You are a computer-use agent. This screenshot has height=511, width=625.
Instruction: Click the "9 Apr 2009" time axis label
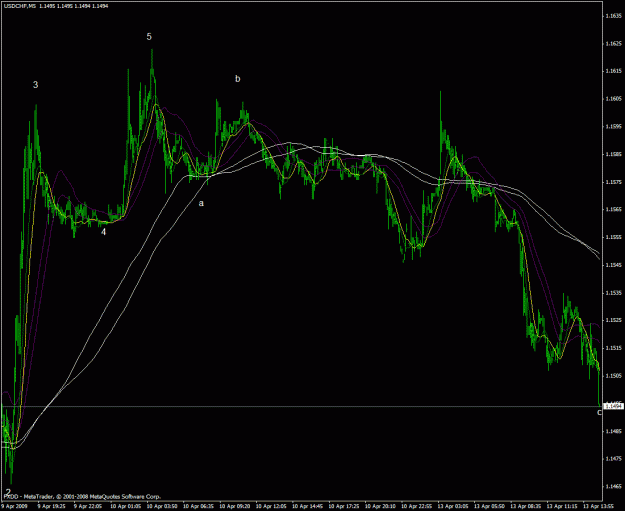(x=12, y=506)
